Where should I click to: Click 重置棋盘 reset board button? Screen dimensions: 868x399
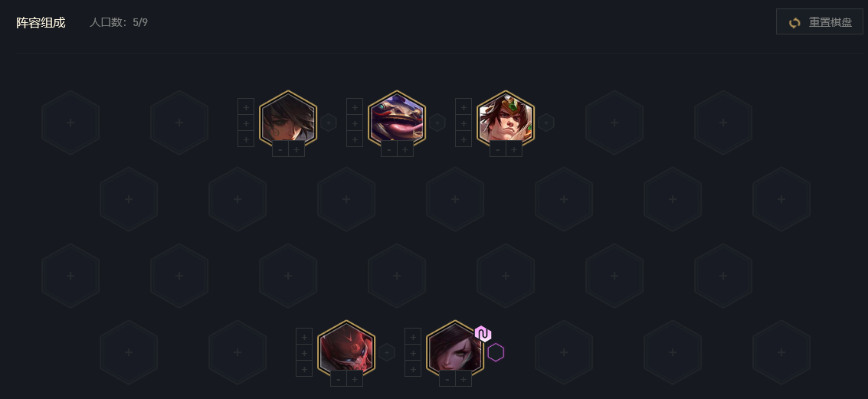[x=819, y=23]
